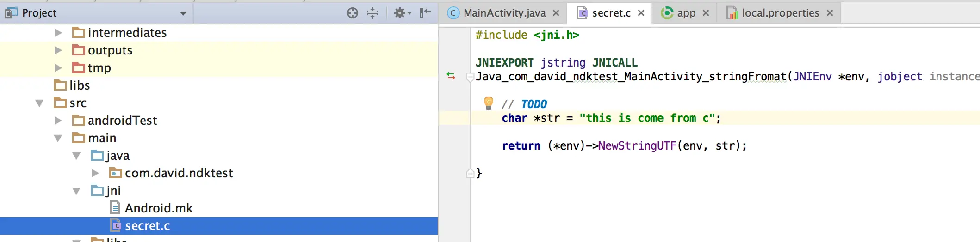980x242 pixels.
Task: Expand the androidTest folder
Action: pos(58,121)
